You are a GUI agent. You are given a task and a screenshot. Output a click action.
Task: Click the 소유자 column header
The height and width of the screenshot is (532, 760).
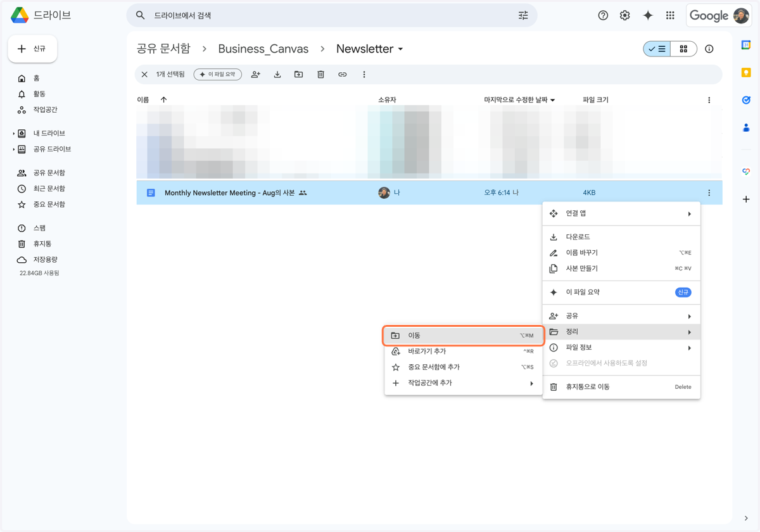coord(387,100)
